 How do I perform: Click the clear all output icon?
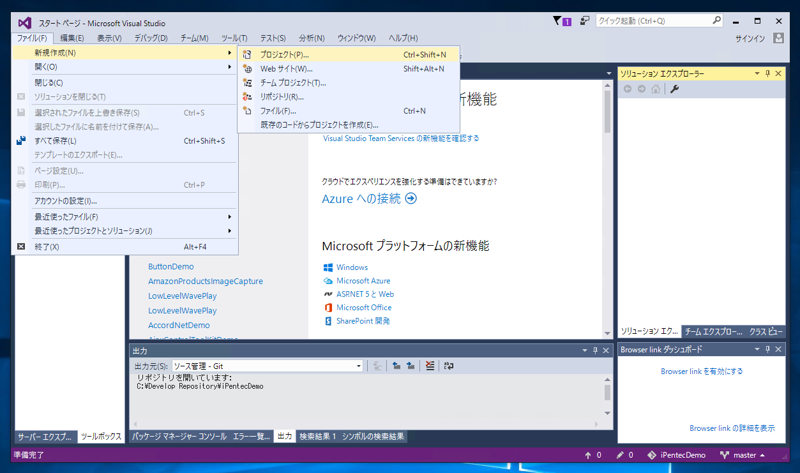pos(430,366)
